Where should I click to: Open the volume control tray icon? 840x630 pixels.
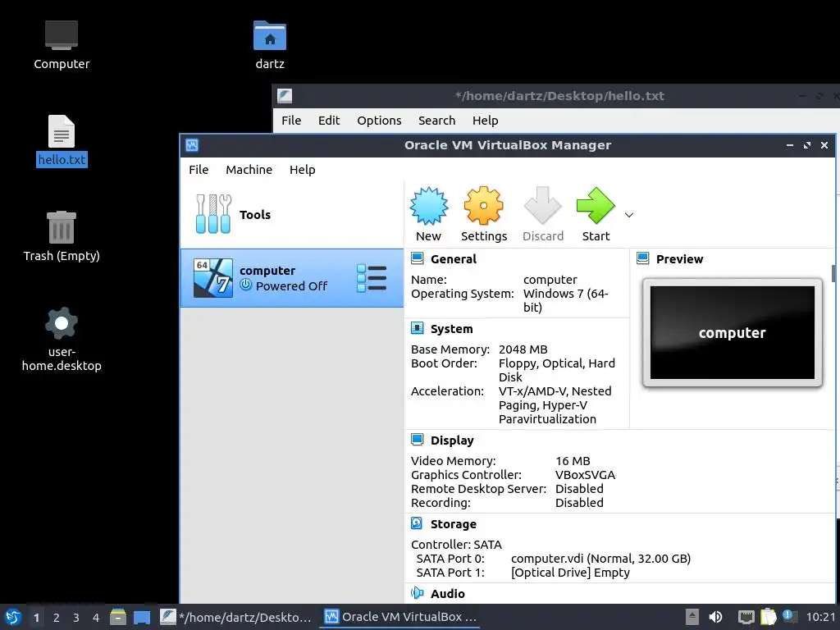[715, 617]
